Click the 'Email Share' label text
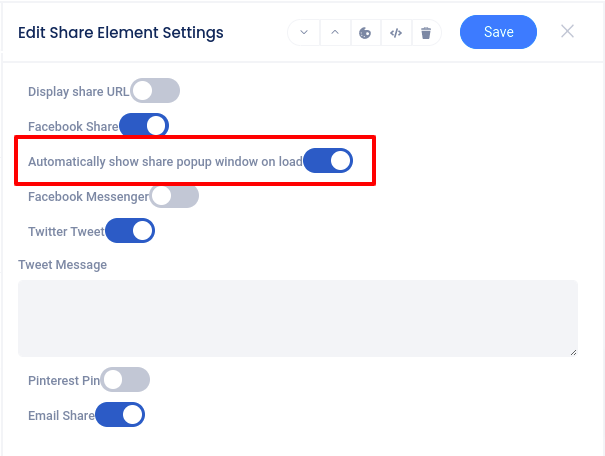The height and width of the screenshot is (456, 605). (x=61, y=415)
